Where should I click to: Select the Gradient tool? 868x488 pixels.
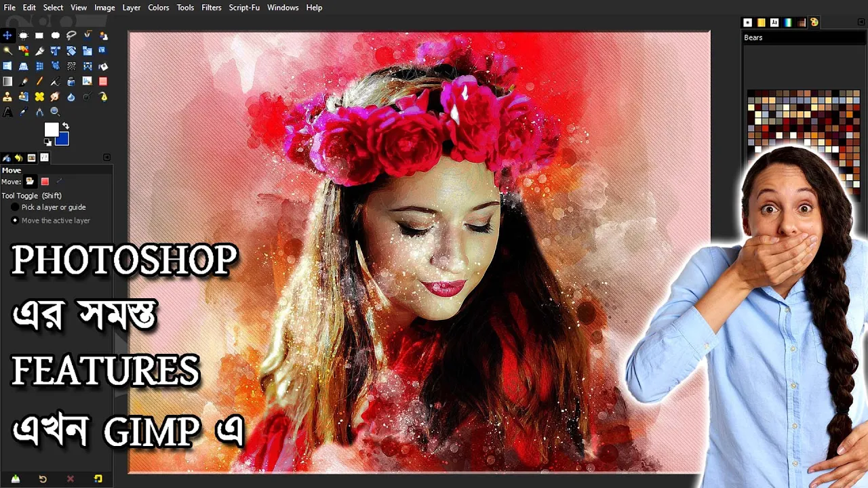[7, 81]
